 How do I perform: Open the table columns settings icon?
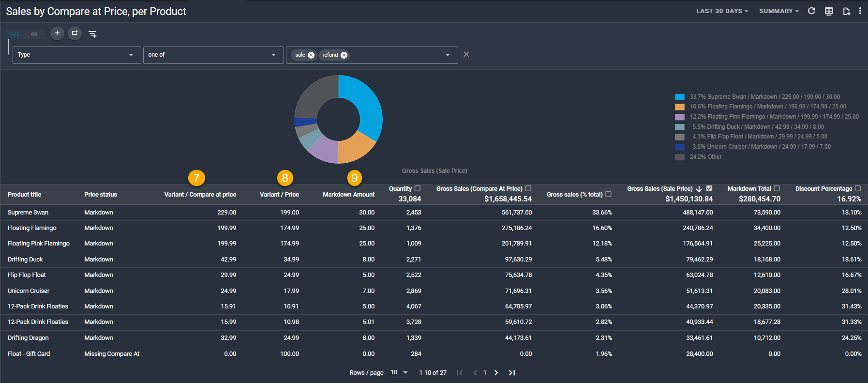pos(829,11)
